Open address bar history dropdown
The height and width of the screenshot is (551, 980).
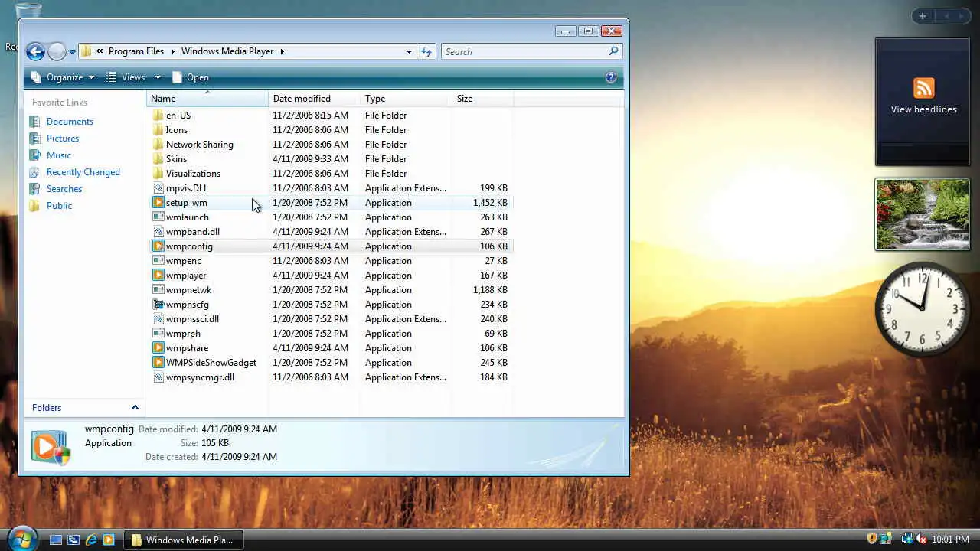[x=409, y=51]
